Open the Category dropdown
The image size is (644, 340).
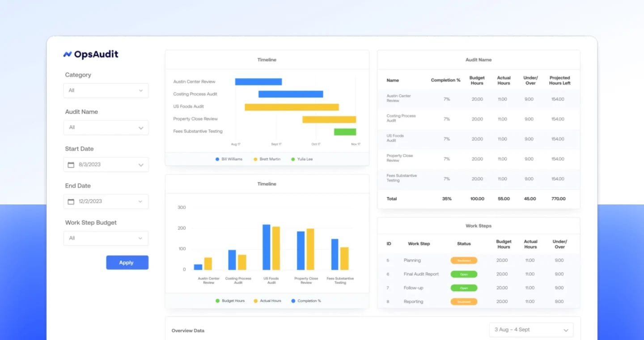[106, 90]
